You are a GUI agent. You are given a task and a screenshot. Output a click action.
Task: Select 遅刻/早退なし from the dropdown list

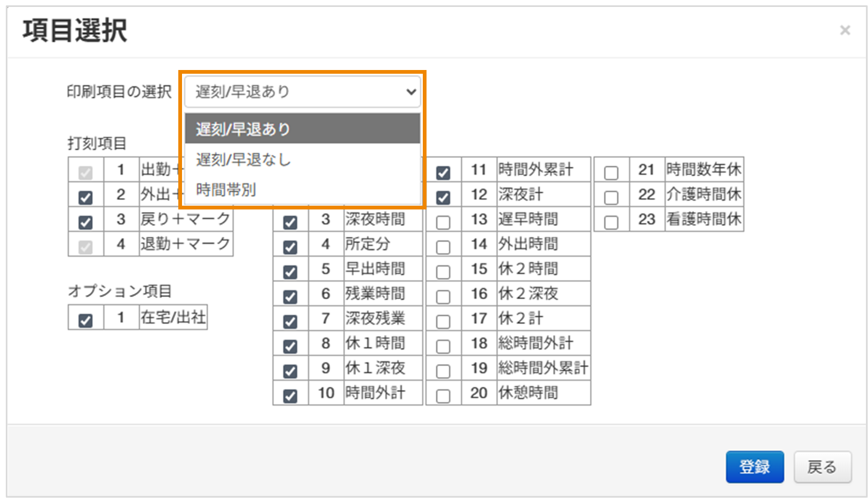tap(243, 159)
